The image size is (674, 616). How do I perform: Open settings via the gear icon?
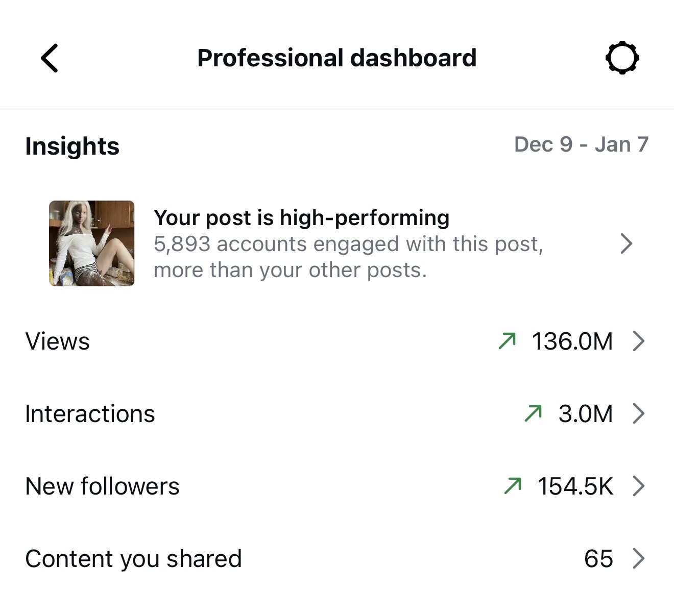(622, 58)
